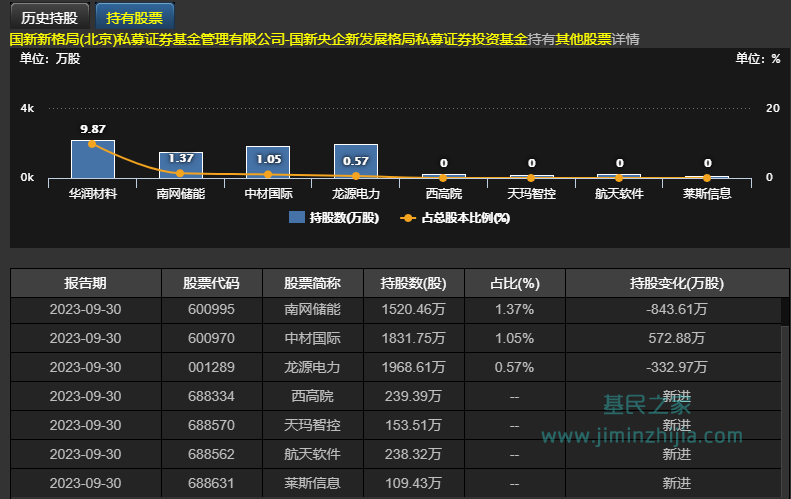
Task: Click the orange data point above 莱斯信息
Action: (x=707, y=178)
